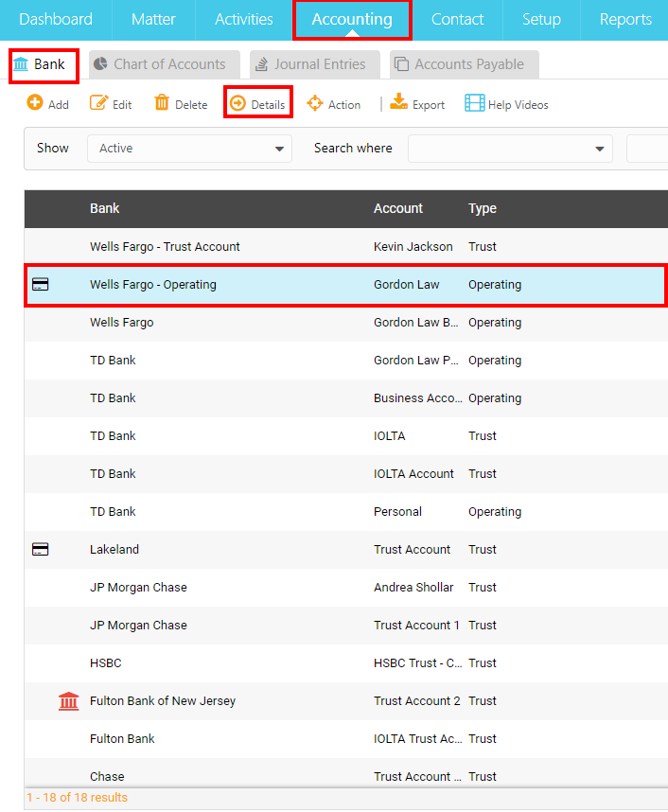668x812 pixels.
Task: Select Fulton Bank of New Jersey name
Action: coord(163,700)
